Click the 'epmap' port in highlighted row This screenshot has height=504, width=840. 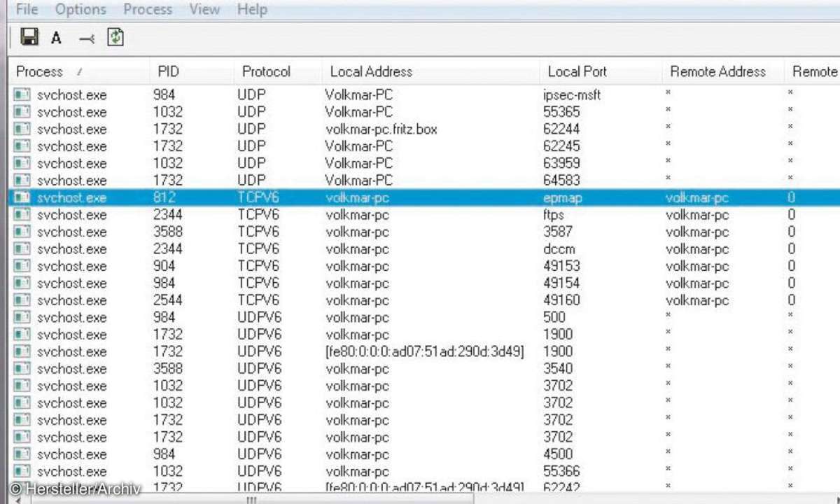tap(563, 198)
